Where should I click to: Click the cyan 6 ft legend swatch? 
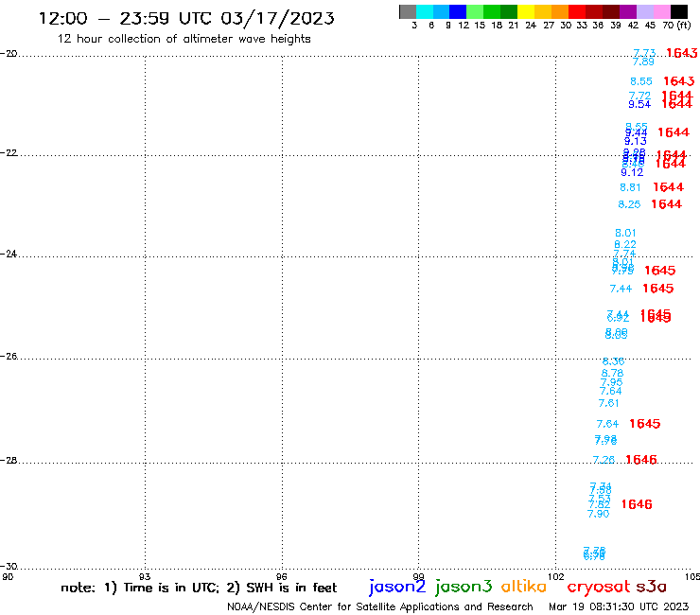pos(425,11)
